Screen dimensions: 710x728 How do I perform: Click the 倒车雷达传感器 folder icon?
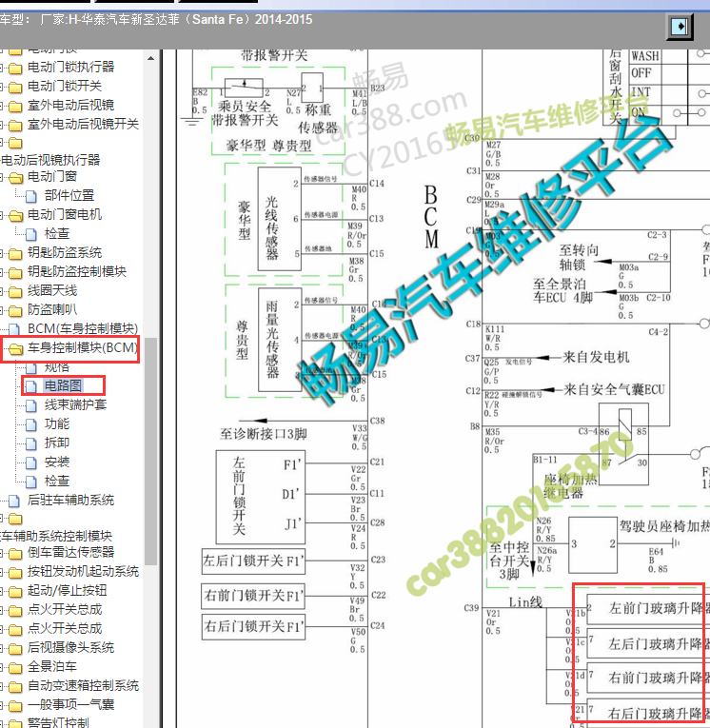click(15, 554)
